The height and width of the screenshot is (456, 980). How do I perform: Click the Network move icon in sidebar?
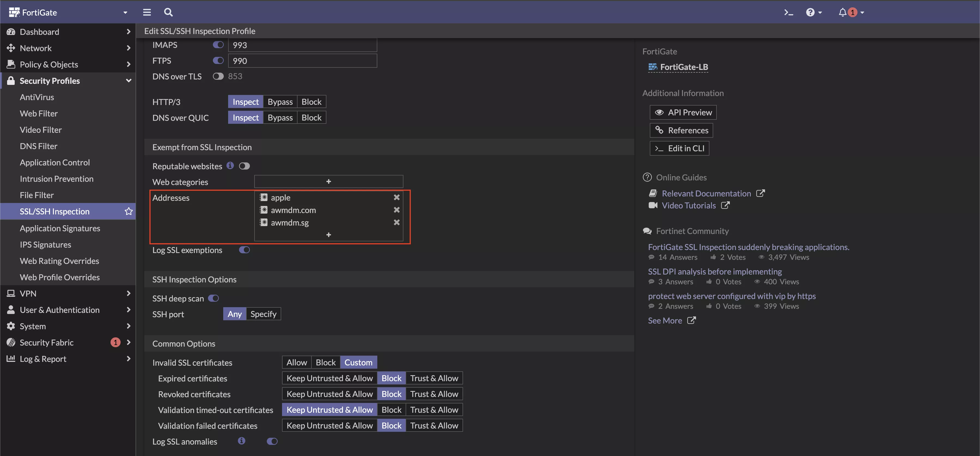[x=11, y=48]
